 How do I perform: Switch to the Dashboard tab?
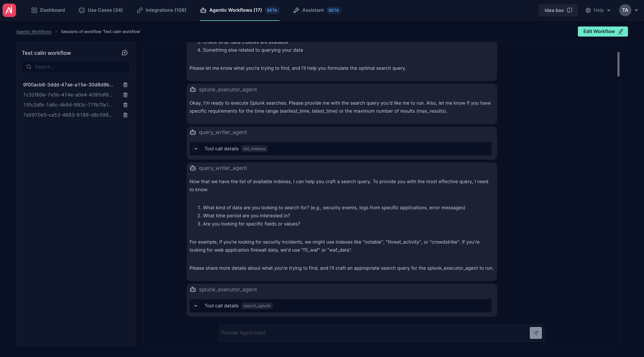point(48,10)
